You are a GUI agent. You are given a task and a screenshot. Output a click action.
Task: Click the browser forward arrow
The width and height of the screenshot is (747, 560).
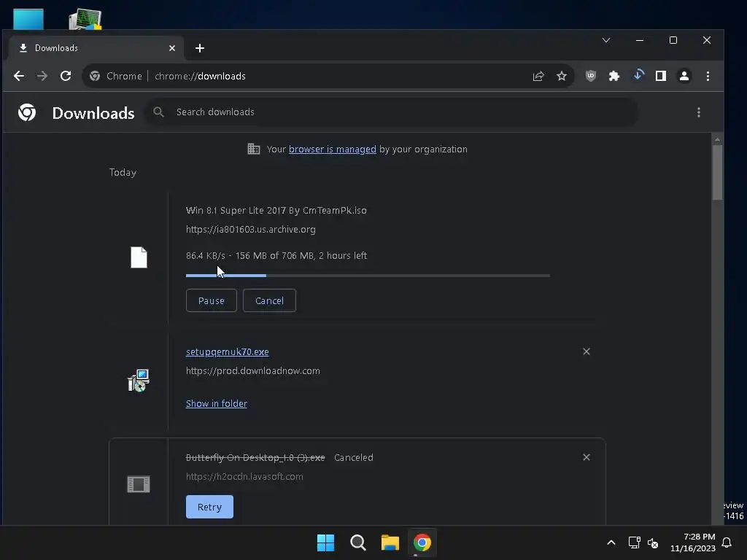[x=42, y=76]
